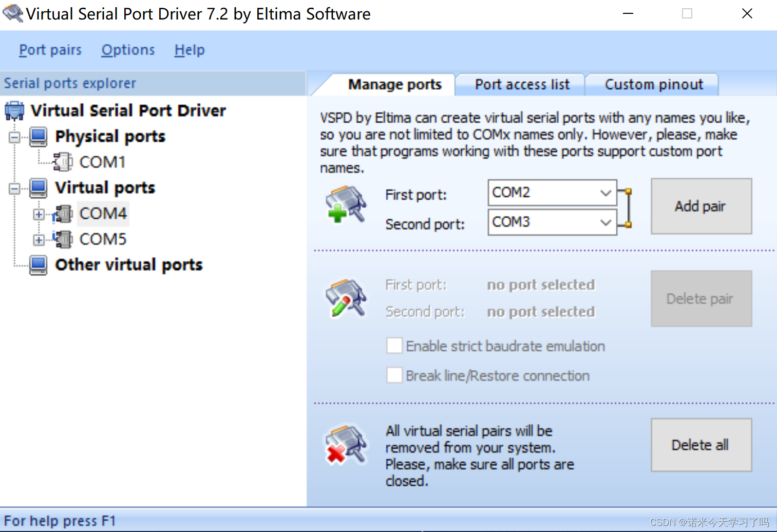Minimize the application window
777x532 pixels.
[x=628, y=14]
